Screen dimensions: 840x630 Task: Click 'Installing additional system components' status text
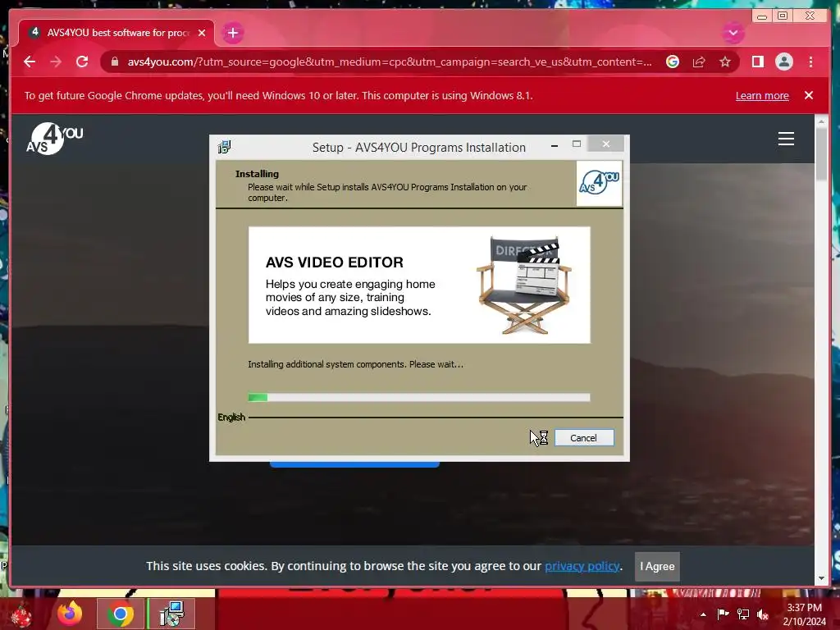[x=356, y=364]
